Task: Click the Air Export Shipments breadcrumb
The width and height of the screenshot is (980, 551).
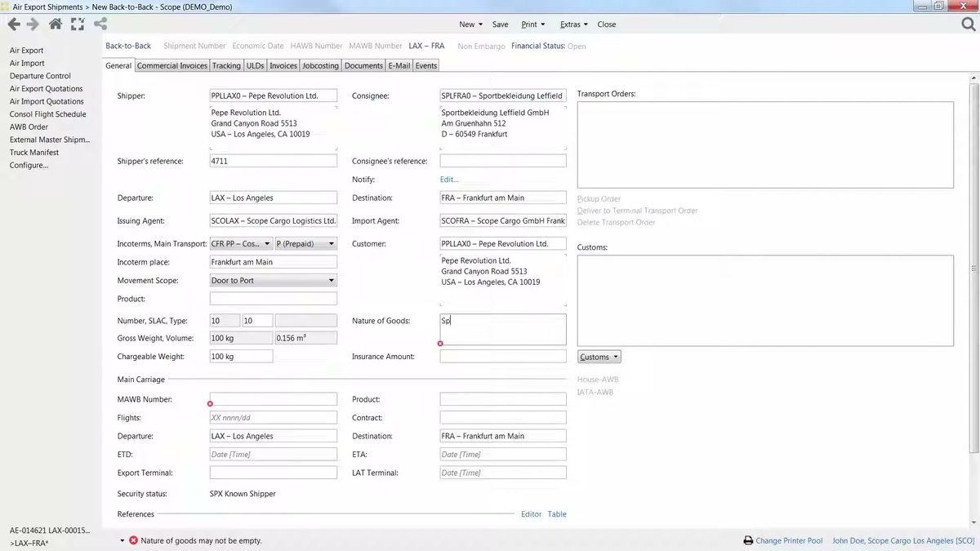Action: (47, 7)
